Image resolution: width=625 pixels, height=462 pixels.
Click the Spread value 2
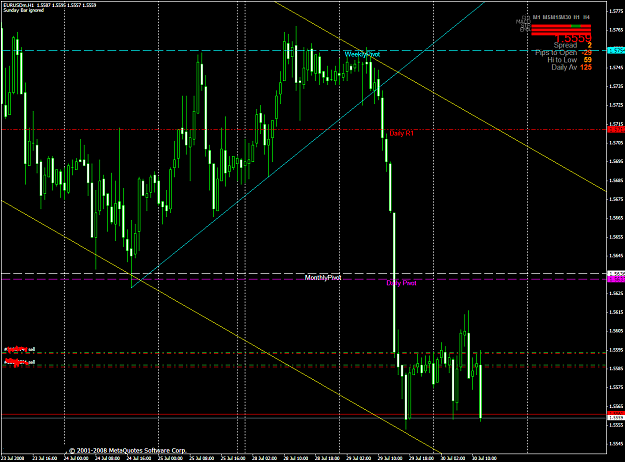tap(590, 45)
